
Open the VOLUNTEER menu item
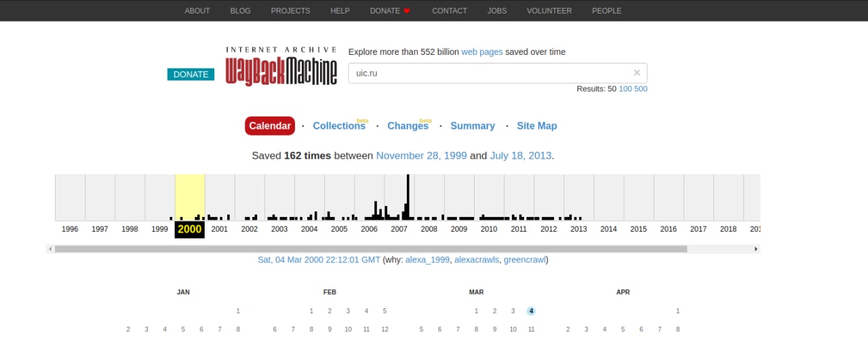click(x=549, y=11)
